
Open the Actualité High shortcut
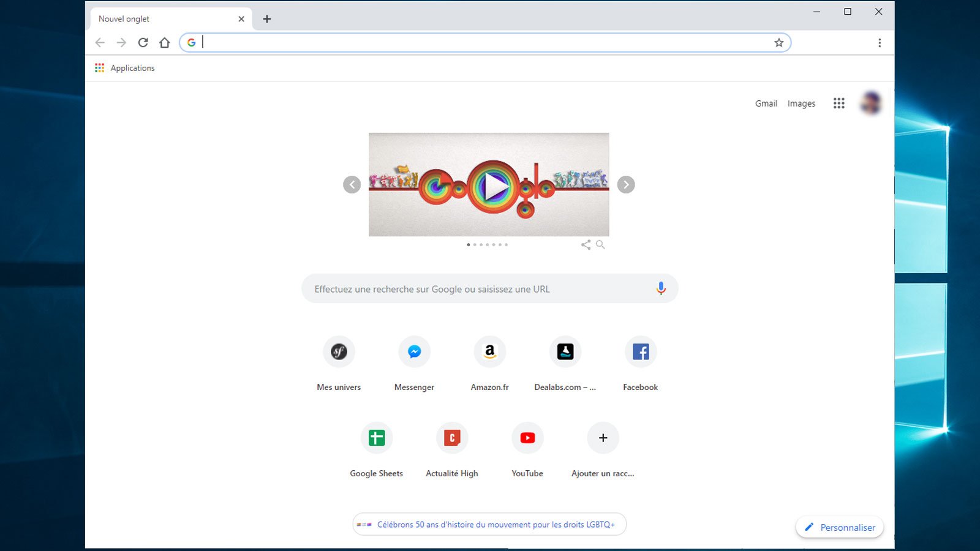tap(452, 451)
